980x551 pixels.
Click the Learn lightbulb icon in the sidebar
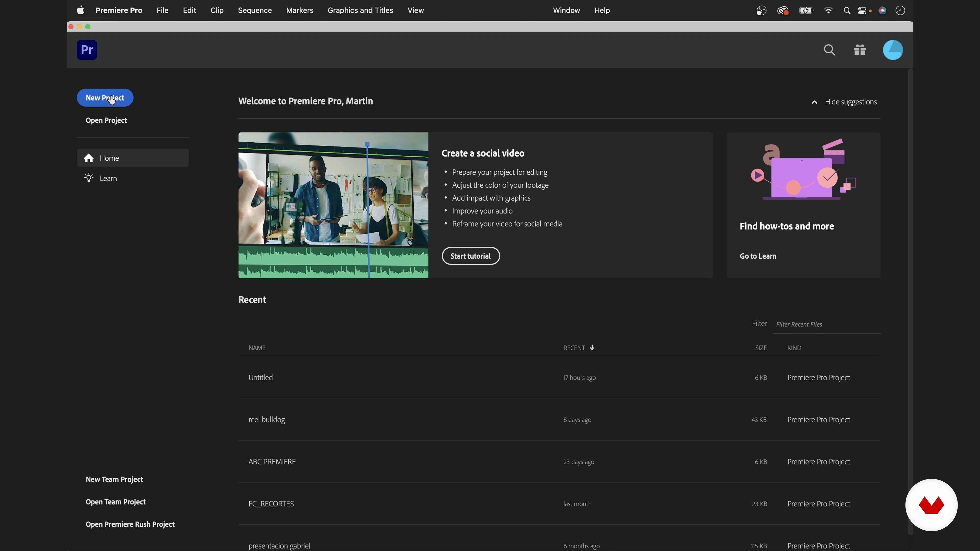(x=89, y=178)
